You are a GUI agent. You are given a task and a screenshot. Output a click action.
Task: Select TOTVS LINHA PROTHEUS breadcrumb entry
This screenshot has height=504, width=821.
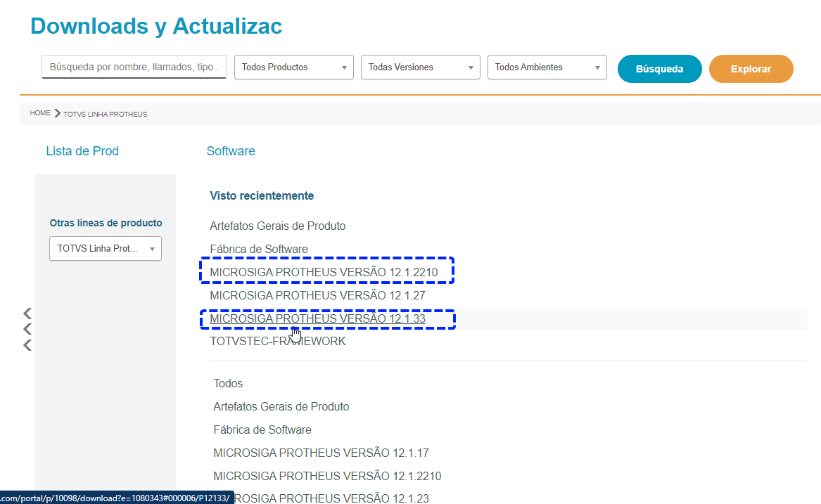[105, 113]
